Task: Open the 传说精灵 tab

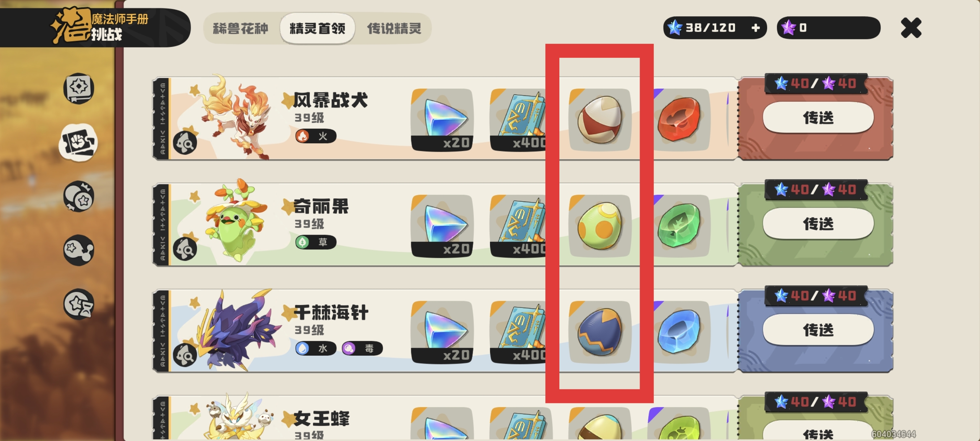Action: tap(394, 29)
